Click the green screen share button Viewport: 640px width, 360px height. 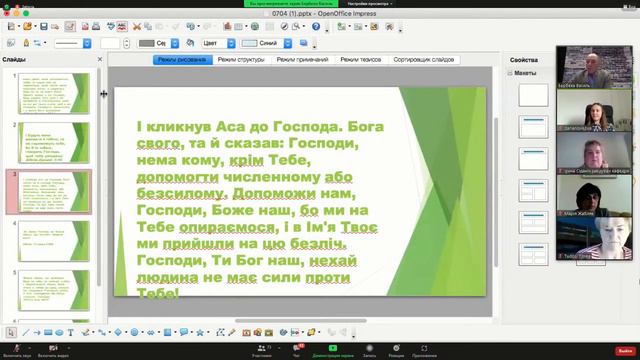point(333,351)
